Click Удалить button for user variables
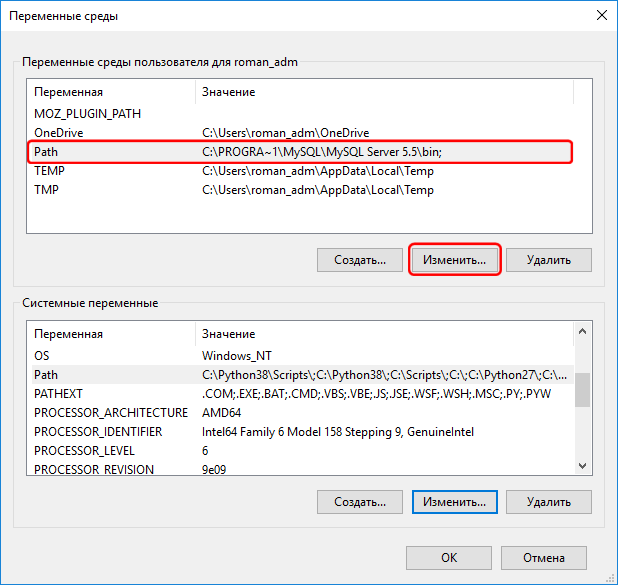Image resolution: width=618 pixels, height=585 pixels. tap(548, 260)
